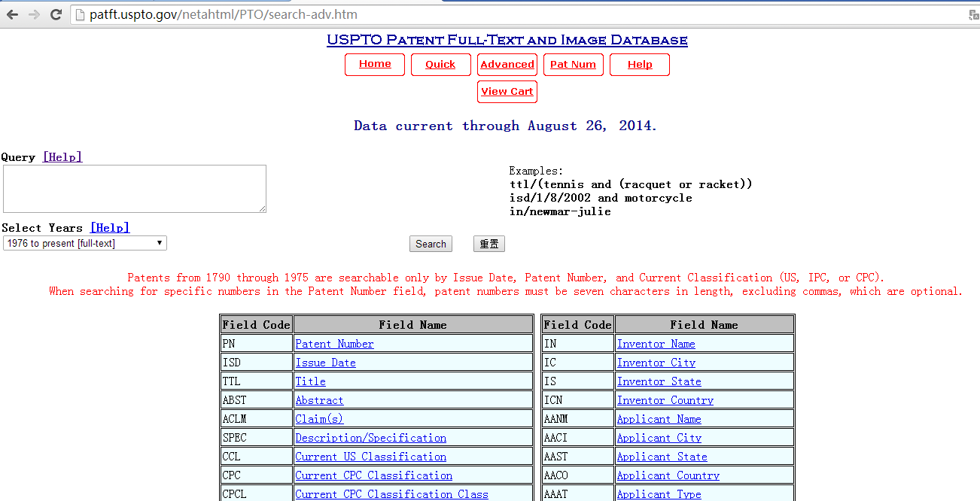Go back using the browser back arrow
The height and width of the screenshot is (501, 980).
[12, 14]
